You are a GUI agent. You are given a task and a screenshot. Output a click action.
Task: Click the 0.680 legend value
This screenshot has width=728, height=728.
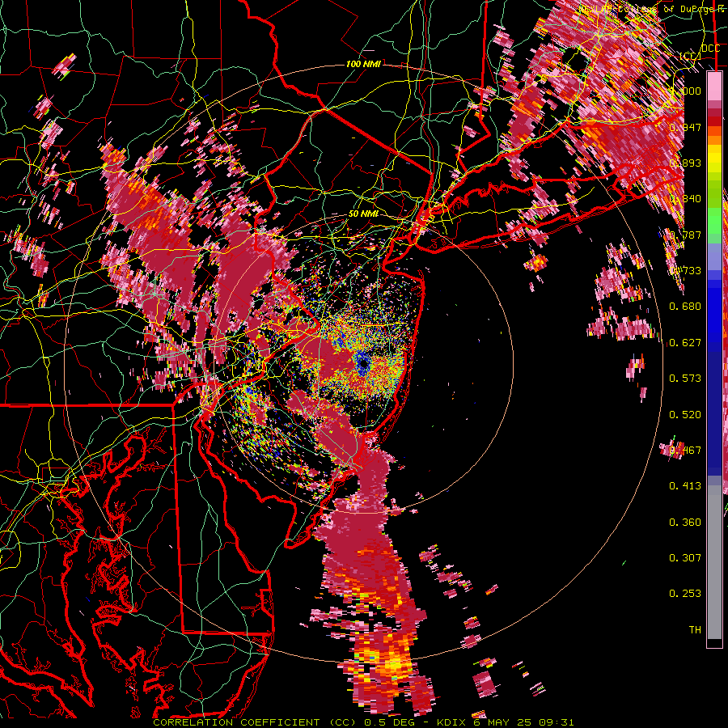(x=685, y=307)
